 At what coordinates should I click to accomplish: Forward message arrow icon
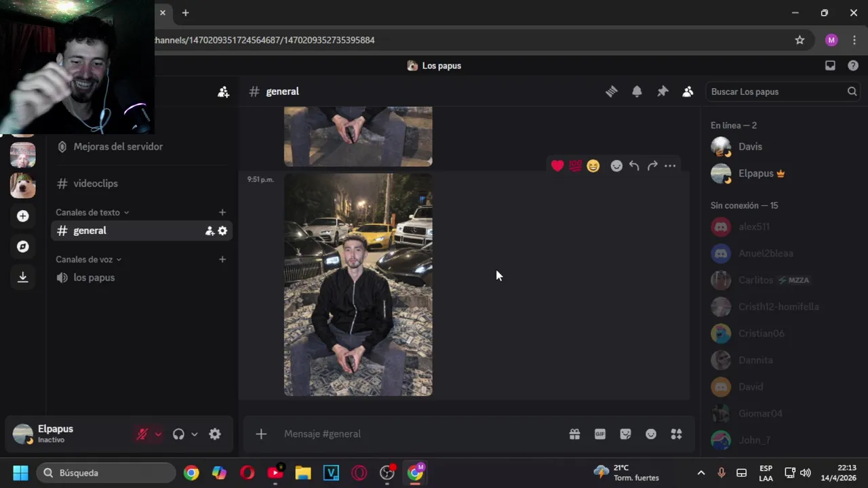(652, 166)
